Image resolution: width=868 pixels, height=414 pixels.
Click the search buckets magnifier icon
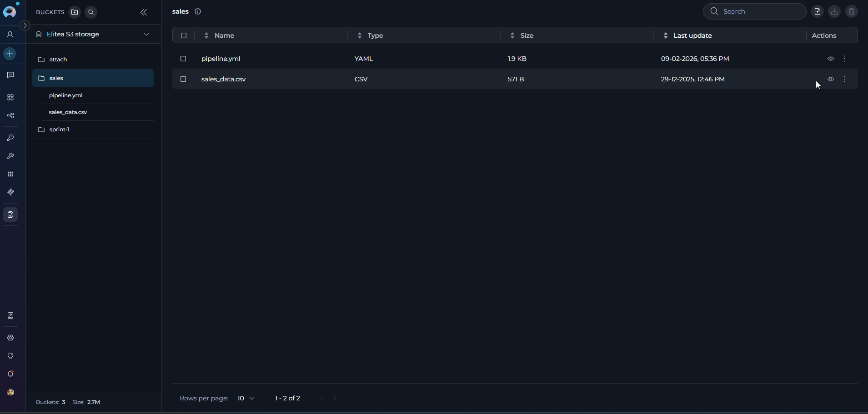[x=91, y=12]
